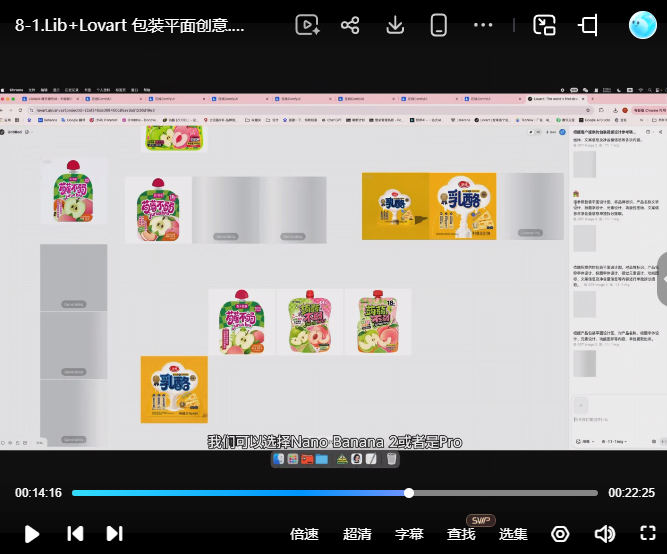Viewport: 667px width, 554px height.
Task: Skip to the next video
Action: pyautogui.click(x=114, y=534)
